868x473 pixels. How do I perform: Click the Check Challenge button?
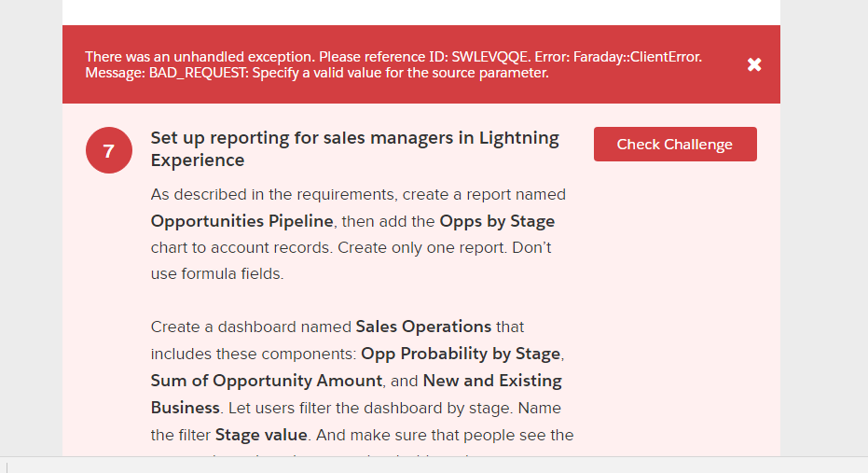[675, 145]
